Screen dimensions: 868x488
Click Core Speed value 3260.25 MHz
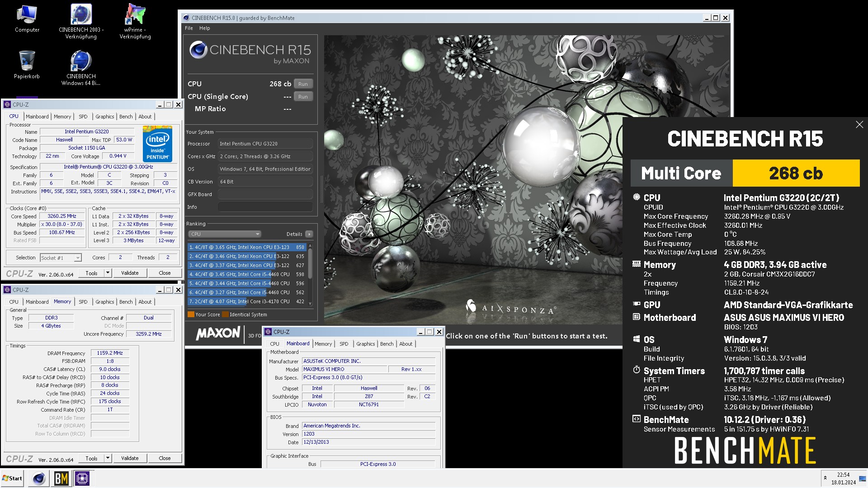tap(62, 216)
